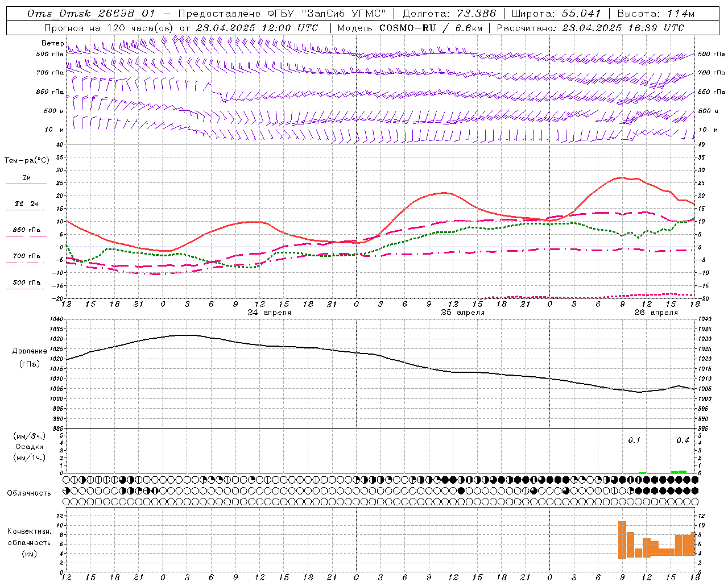728x582 pixels.
Task: Select the "25 апреля" date label
Action: tap(463, 312)
